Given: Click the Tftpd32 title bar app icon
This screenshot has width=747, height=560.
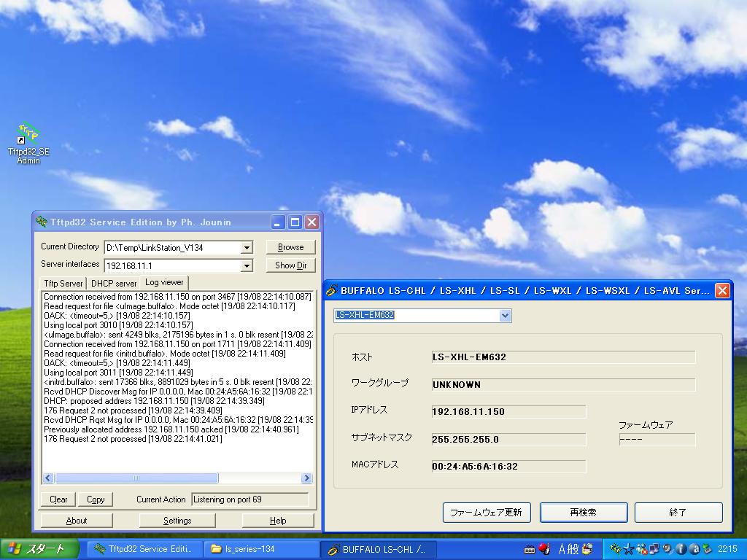Looking at the screenshot, I should pos(42,222).
